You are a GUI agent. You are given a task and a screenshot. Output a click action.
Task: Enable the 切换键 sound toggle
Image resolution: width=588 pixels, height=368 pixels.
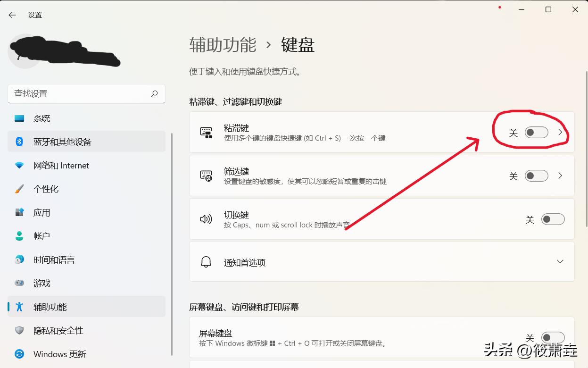pyautogui.click(x=553, y=219)
